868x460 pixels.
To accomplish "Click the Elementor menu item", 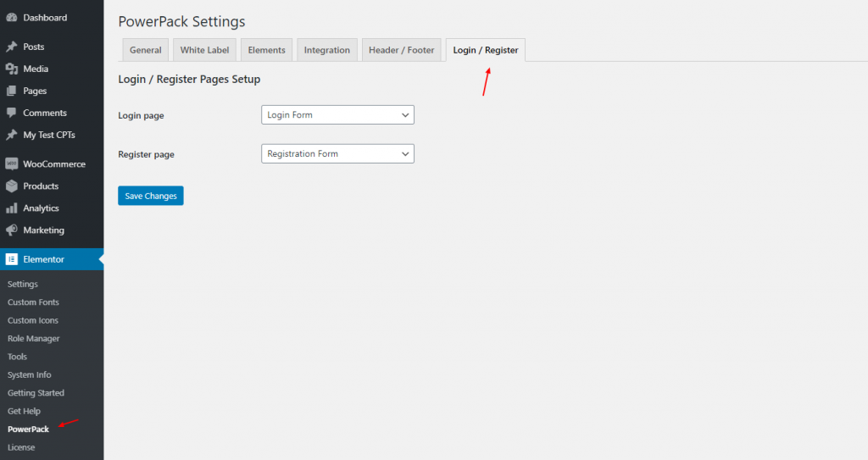I will tap(52, 259).
